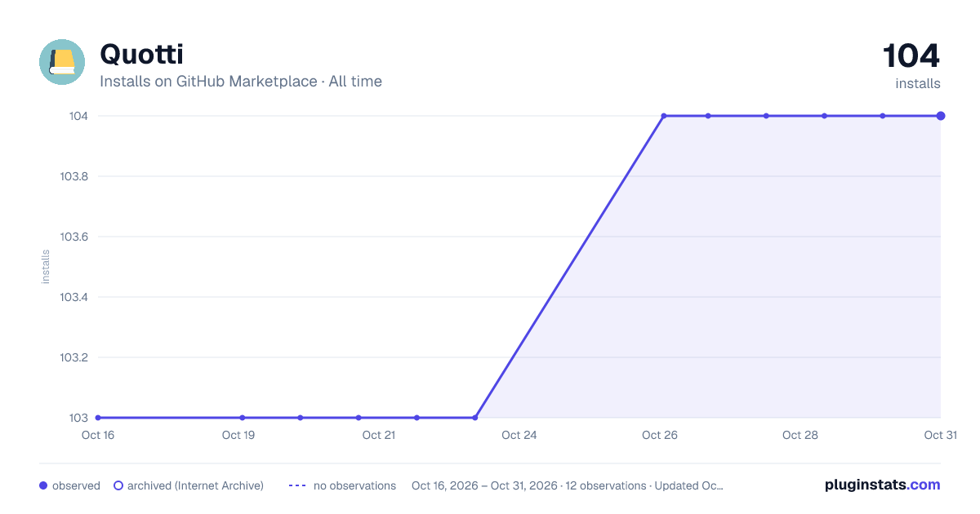
Task: Click the vertical 'installs' axis title
Action: (46, 267)
